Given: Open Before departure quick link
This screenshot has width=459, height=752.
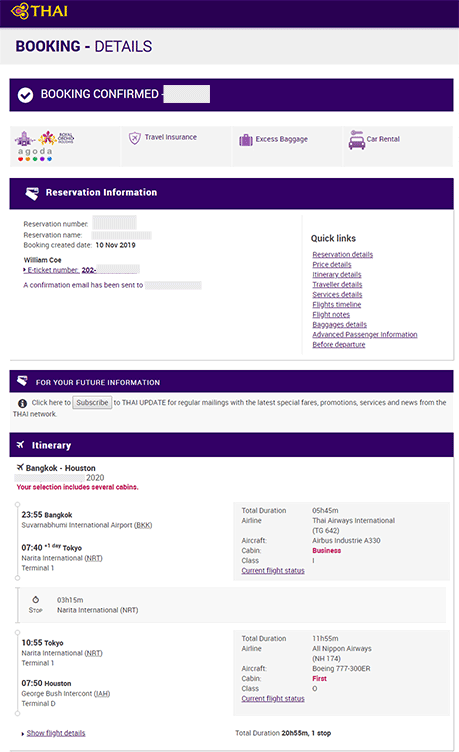Looking at the screenshot, I should point(339,344).
